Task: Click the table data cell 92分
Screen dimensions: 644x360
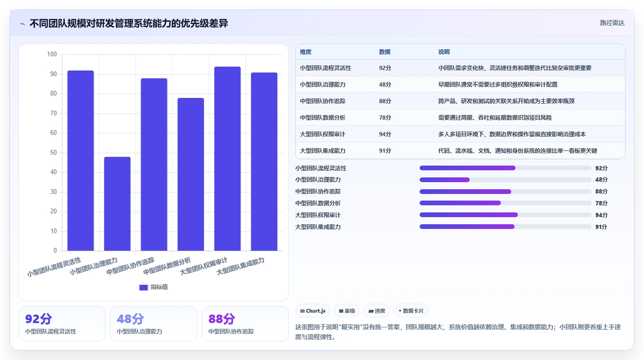Action: point(385,68)
